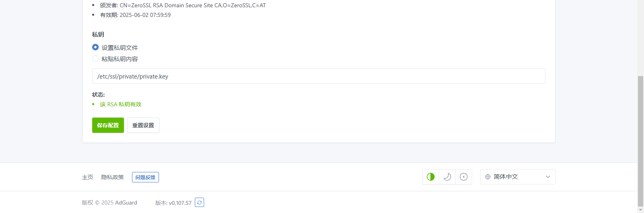Click the check-for-updates refresh icon
The height and width of the screenshot is (213, 644).
point(199,203)
